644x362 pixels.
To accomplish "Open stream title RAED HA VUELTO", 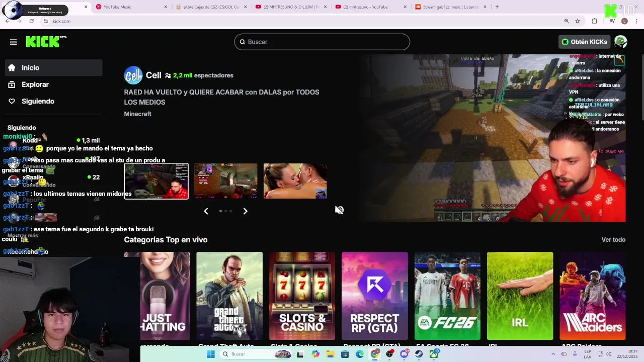I will click(221, 97).
